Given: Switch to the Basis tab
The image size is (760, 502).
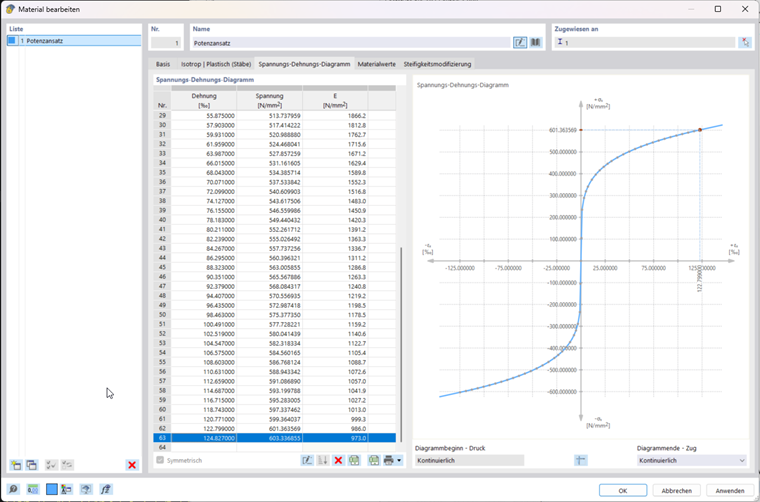Looking at the screenshot, I should pyautogui.click(x=163, y=64).
